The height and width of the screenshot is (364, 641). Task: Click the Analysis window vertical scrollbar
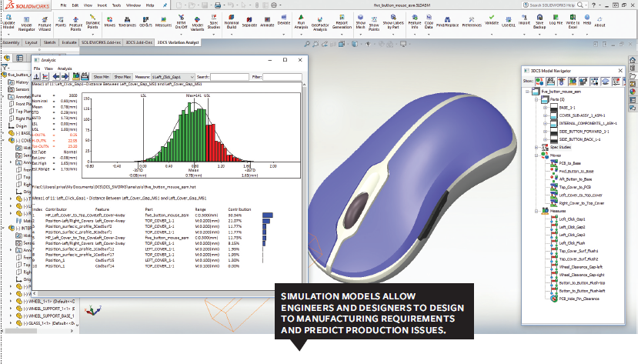304,184
